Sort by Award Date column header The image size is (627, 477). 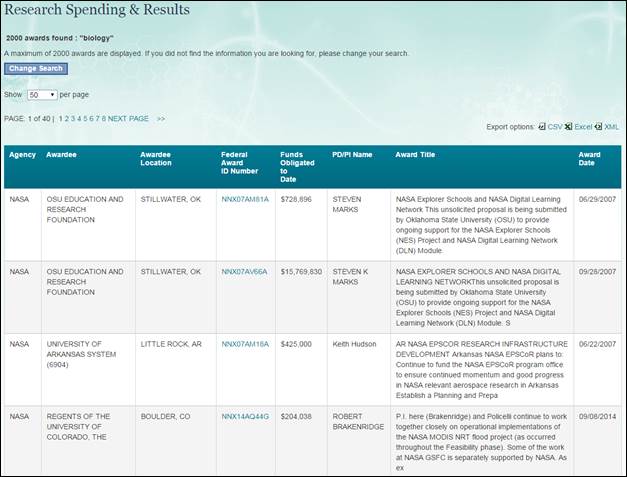pyautogui.click(x=589, y=160)
